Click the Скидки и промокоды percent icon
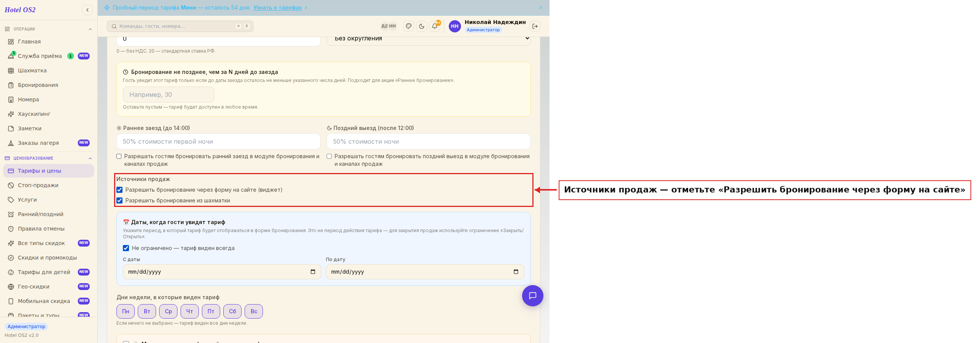 (x=11, y=258)
